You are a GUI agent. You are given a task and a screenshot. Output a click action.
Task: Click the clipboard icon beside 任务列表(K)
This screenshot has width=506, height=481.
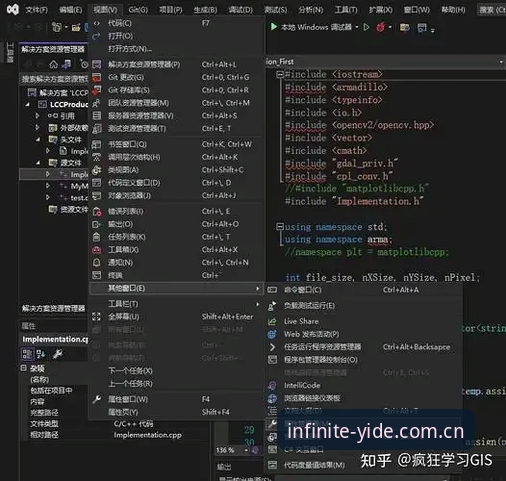(96, 237)
